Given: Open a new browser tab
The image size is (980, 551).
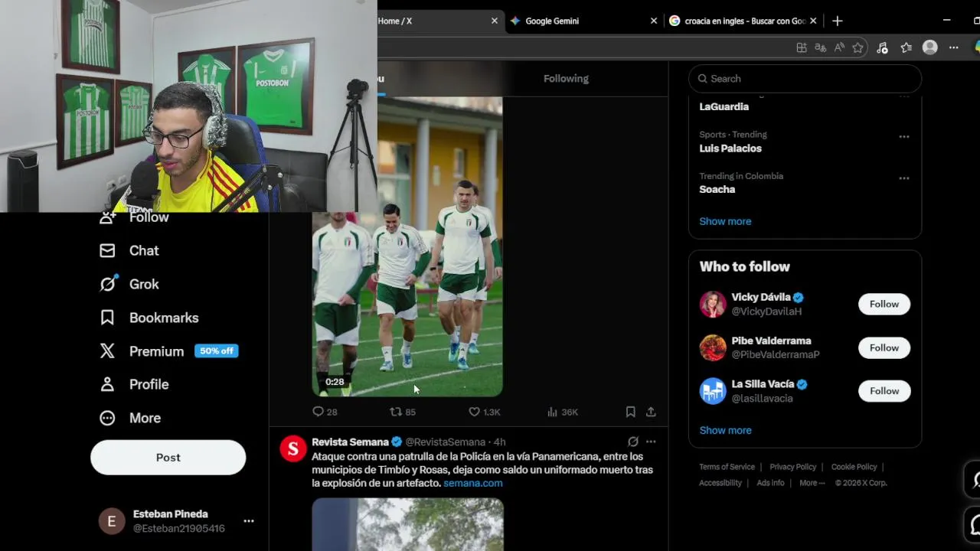Looking at the screenshot, I should [837, 21].
